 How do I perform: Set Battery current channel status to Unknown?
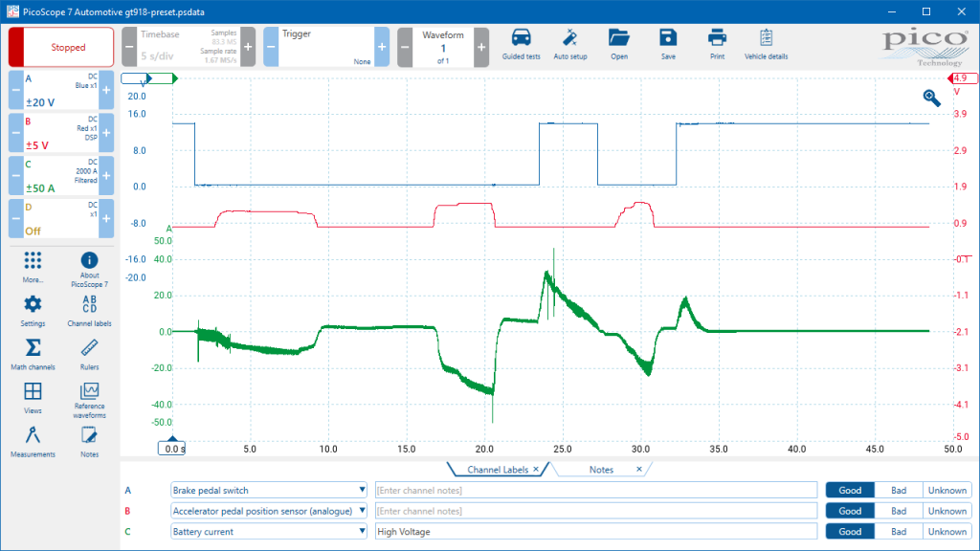[x=947, y=532]
